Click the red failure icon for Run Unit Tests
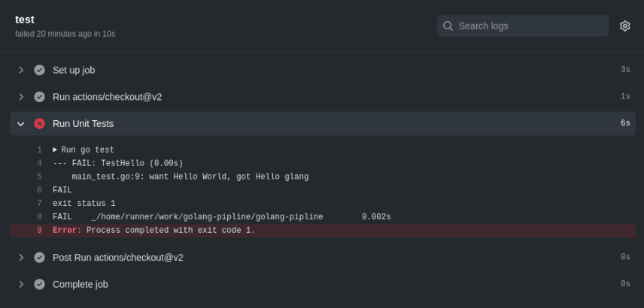644x308 pixels. pyautogui.click(x=40, y=124)
